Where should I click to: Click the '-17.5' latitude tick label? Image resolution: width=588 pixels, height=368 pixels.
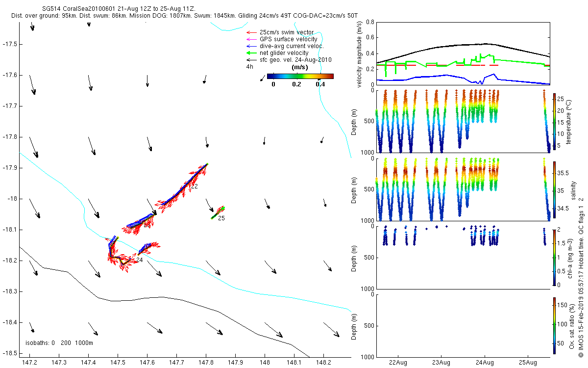[x=10, y=44]
